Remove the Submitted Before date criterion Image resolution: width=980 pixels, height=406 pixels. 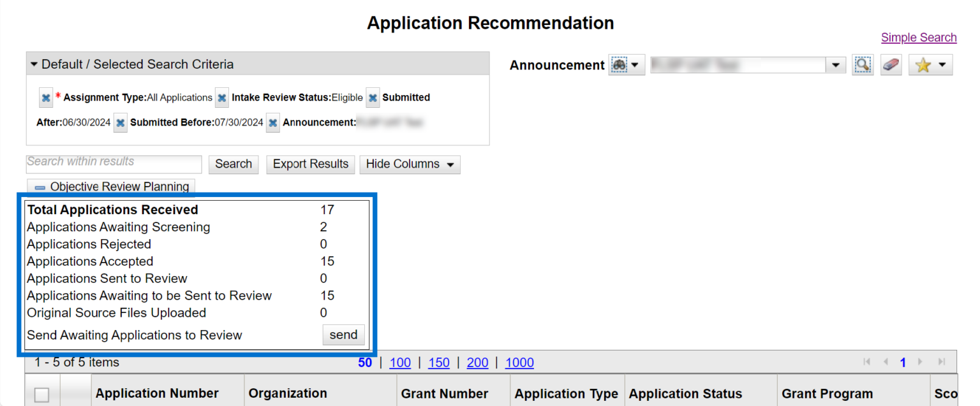click(120, 123)
